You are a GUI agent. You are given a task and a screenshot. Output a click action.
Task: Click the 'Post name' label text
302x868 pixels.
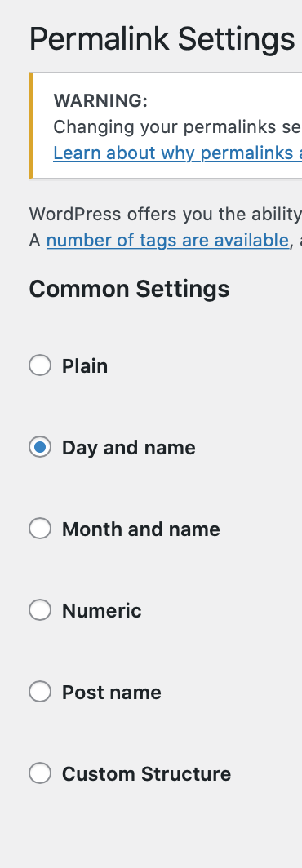click(x=111, y=692)
